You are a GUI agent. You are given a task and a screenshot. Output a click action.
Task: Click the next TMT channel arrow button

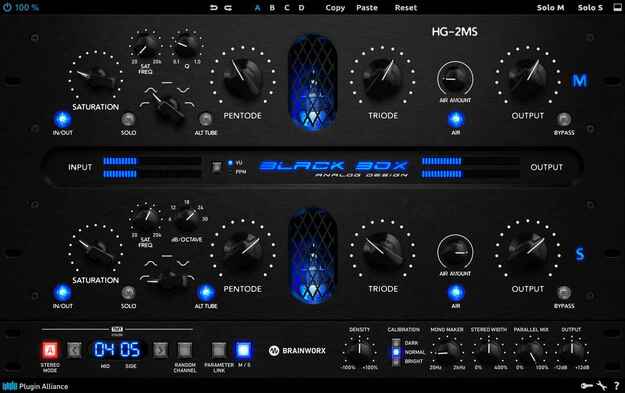click(160, 350)
